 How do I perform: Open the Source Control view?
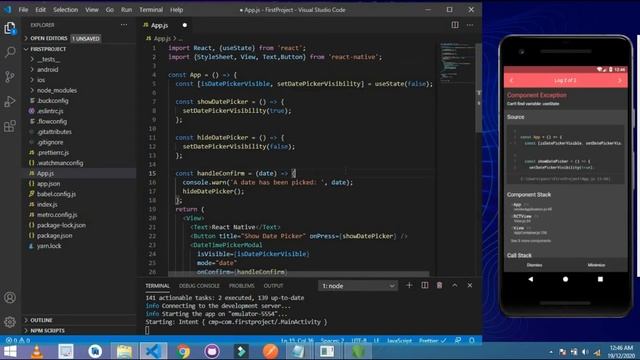tap(10, 76)
